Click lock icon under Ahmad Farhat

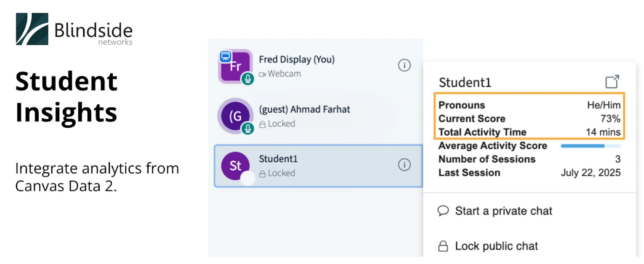coord(262,124)
